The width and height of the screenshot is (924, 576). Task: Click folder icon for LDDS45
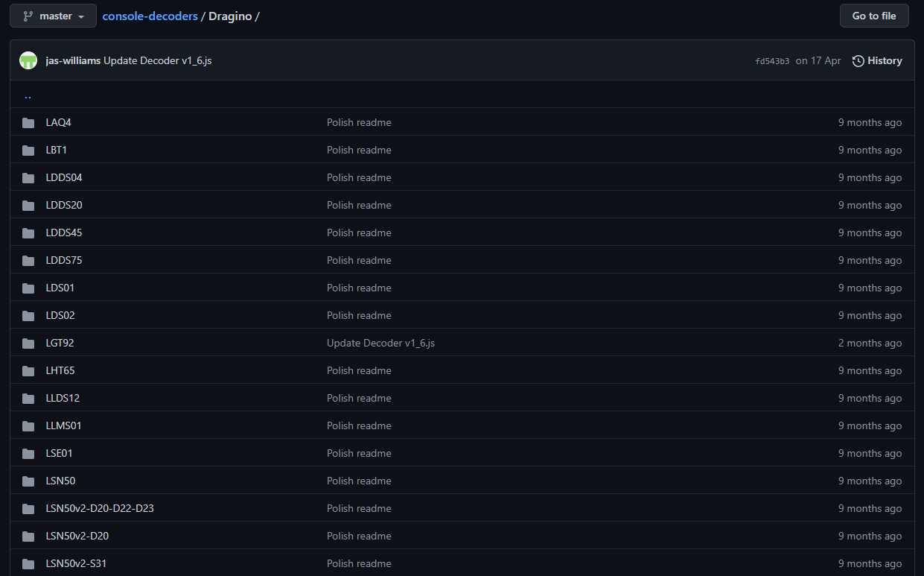pos(28,233)
